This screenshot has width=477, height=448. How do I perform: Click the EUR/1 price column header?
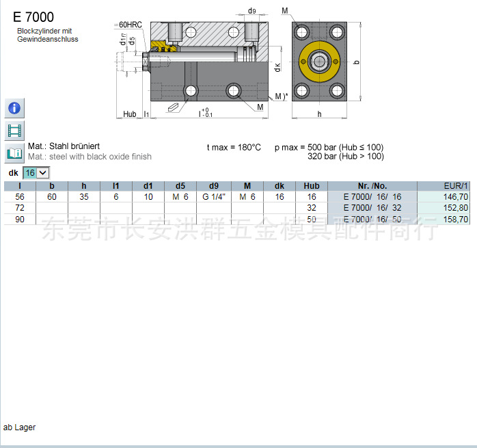455,186
